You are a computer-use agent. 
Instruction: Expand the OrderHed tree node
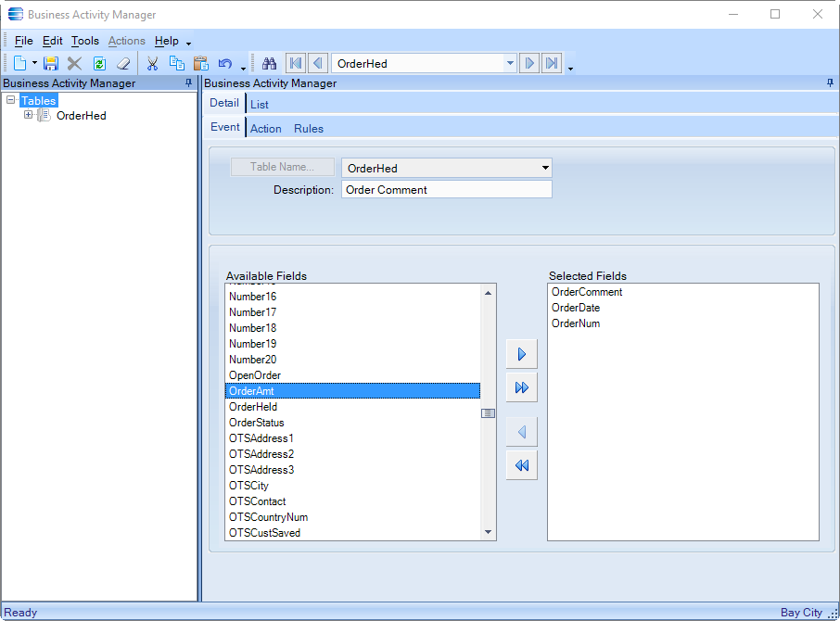point(28,116)
